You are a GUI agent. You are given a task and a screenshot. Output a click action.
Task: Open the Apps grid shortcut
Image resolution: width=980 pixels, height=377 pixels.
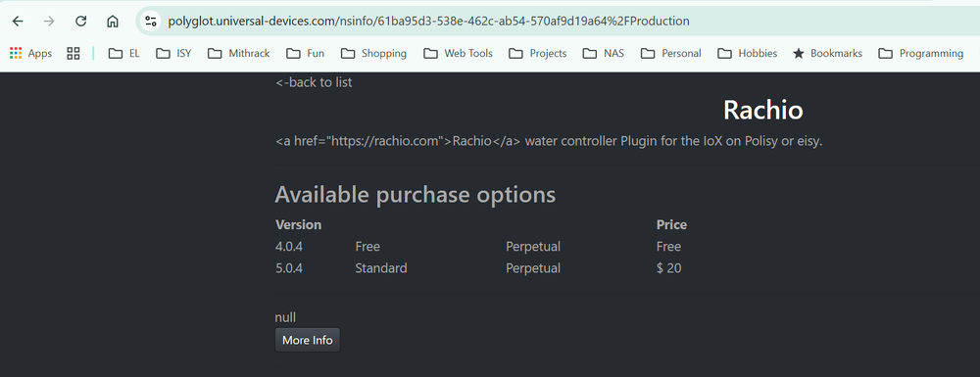30,54
